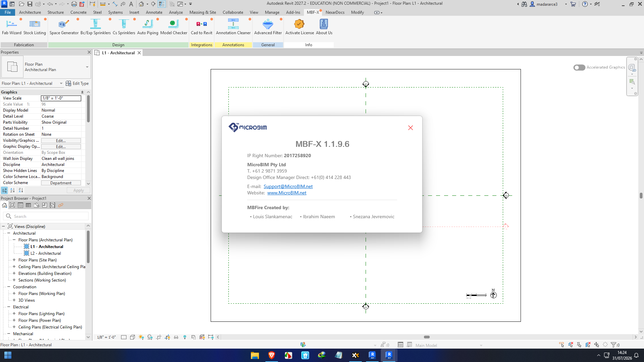Click the view scale 1/8" = 1'-0" in view control bar
Image resolution: width=644 pixels, height=362 pixels.
click(x=106, y=337)
